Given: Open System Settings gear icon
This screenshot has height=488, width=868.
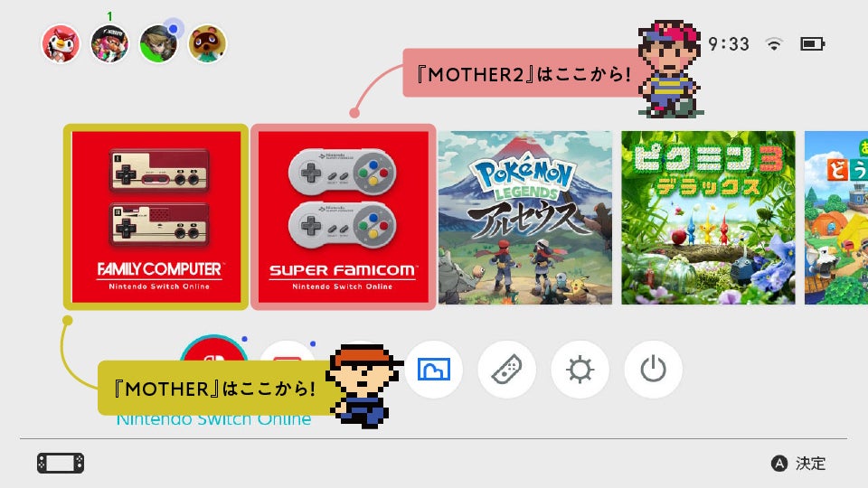Looking at the screenshot, I should click(x=580, y=369).
